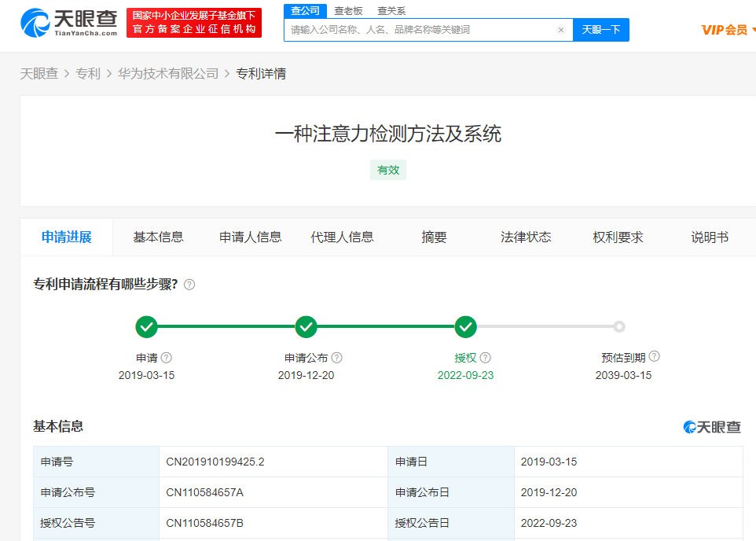Screen dimensions: 756x541
Task: Select the 权利要求 tab
Action: coord(618,237)
